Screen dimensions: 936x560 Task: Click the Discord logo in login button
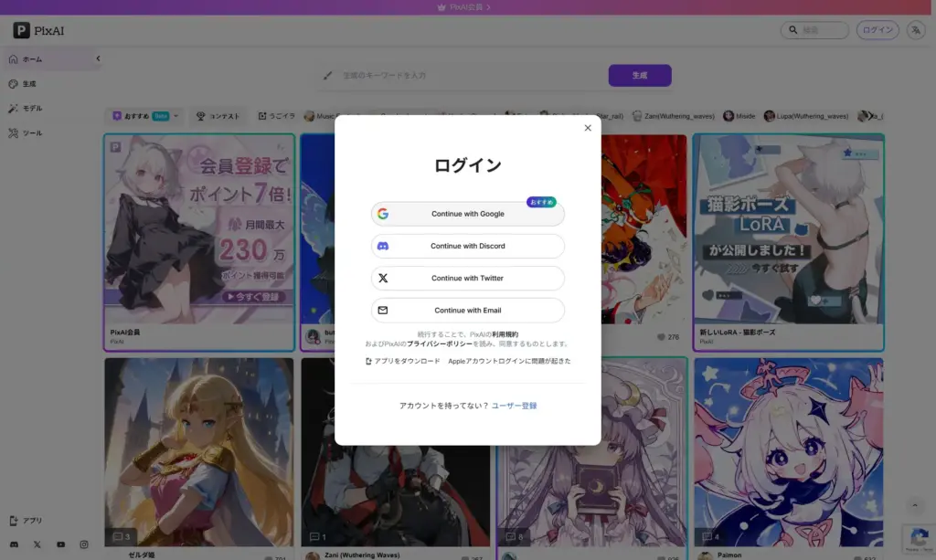pos(383,246)
